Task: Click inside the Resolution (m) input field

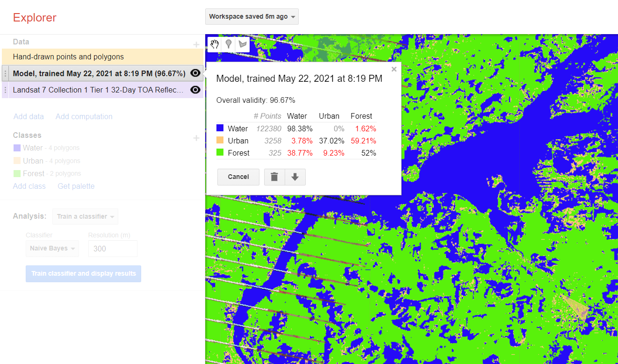Action: pyautogui.click(x=112, y=248)
